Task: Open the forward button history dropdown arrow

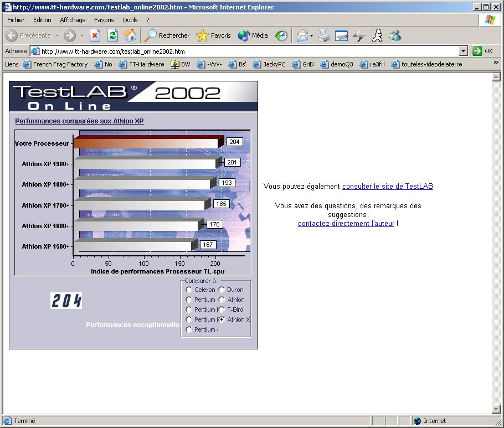Action: coord(83,35)
